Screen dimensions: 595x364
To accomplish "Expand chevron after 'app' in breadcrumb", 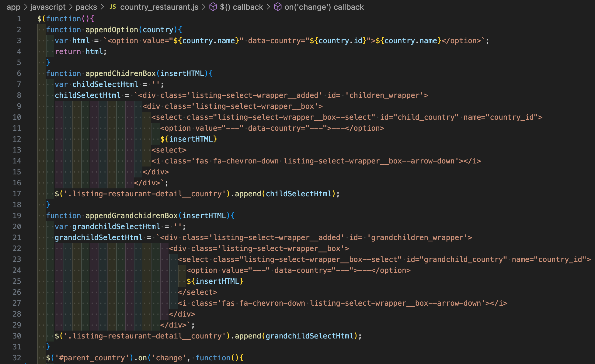I will tap(26, 7).
